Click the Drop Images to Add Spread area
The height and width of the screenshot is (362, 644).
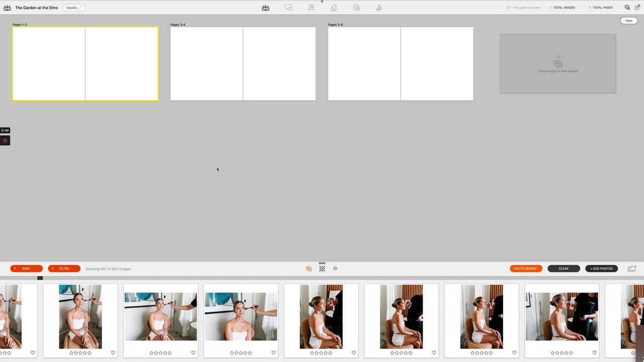(558, 64)
